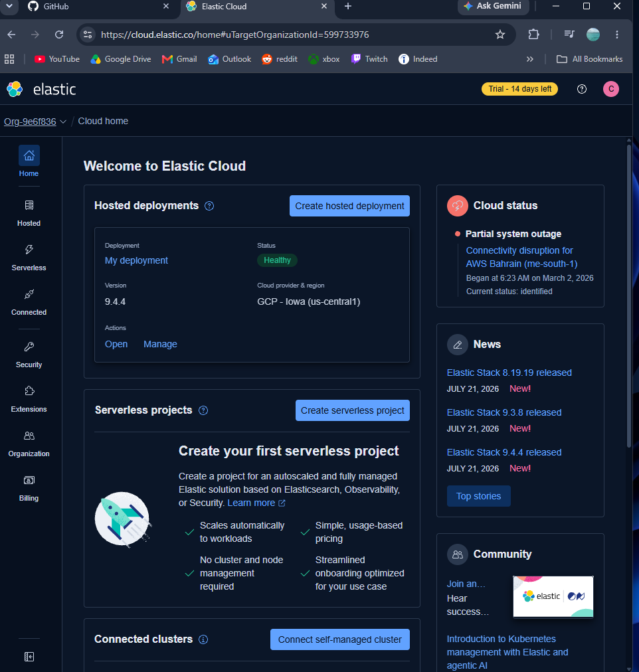Open browser extensions puzzle icon
The width and height of the screenshot is (639, 672).
pos(533,35)
